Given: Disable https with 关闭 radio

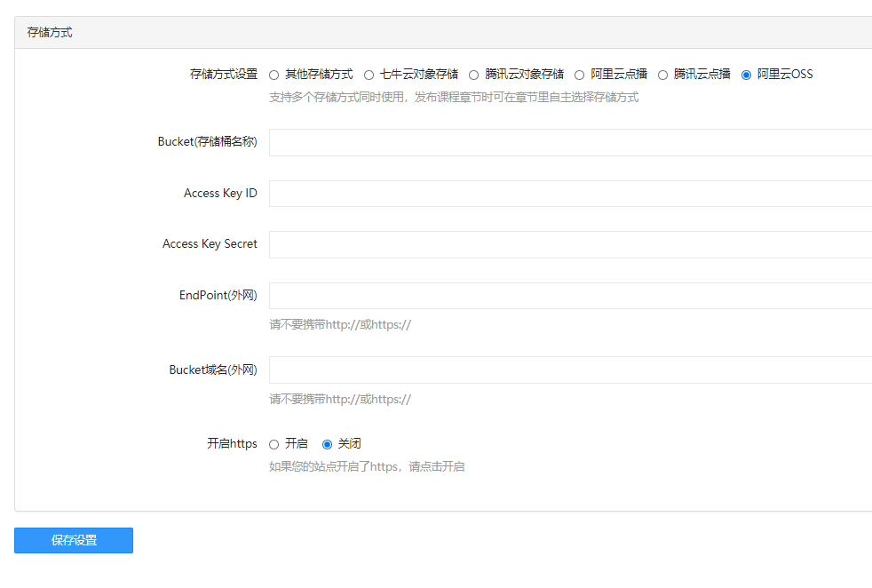Looking at the screenshot, I should (327, 444).
